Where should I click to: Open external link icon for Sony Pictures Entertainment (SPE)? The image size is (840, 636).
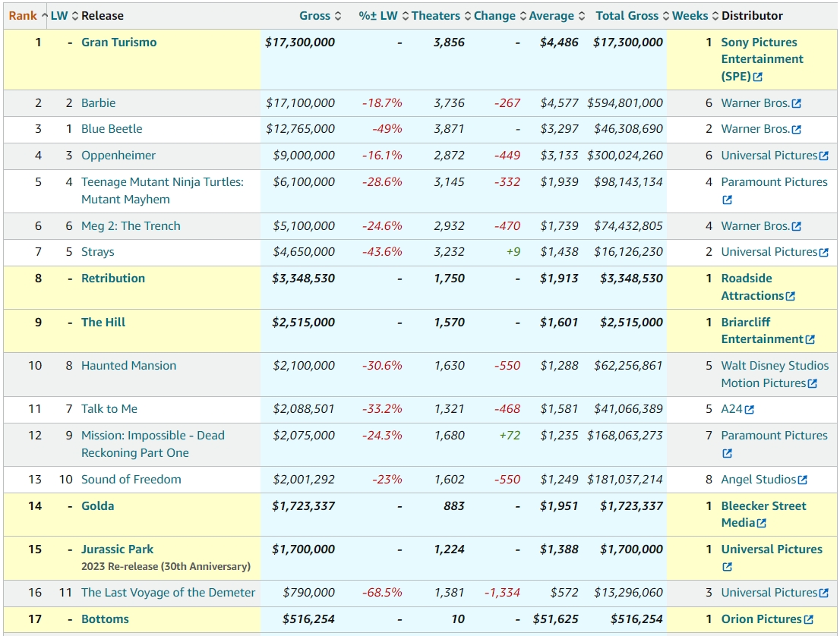pos(757,77)
